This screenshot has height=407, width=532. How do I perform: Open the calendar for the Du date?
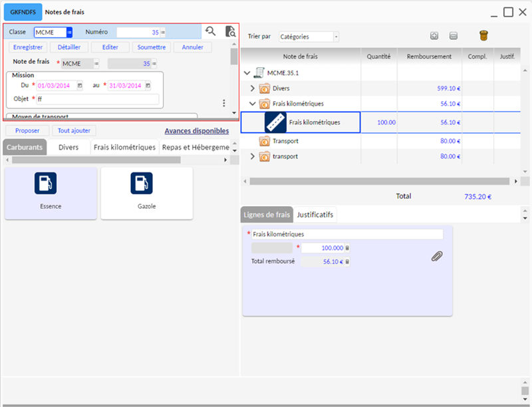coord(80,86)
